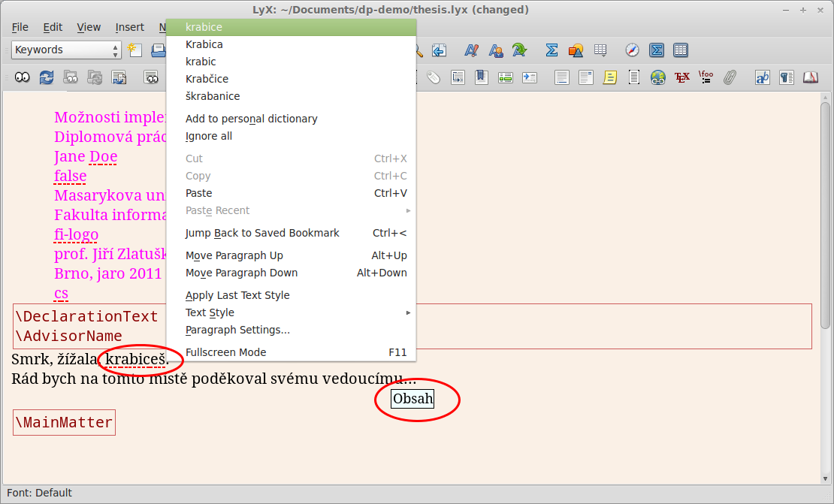Click the View output (eyes) icon
Viewport: 834px width, 504px height.
tap(22, 77)
